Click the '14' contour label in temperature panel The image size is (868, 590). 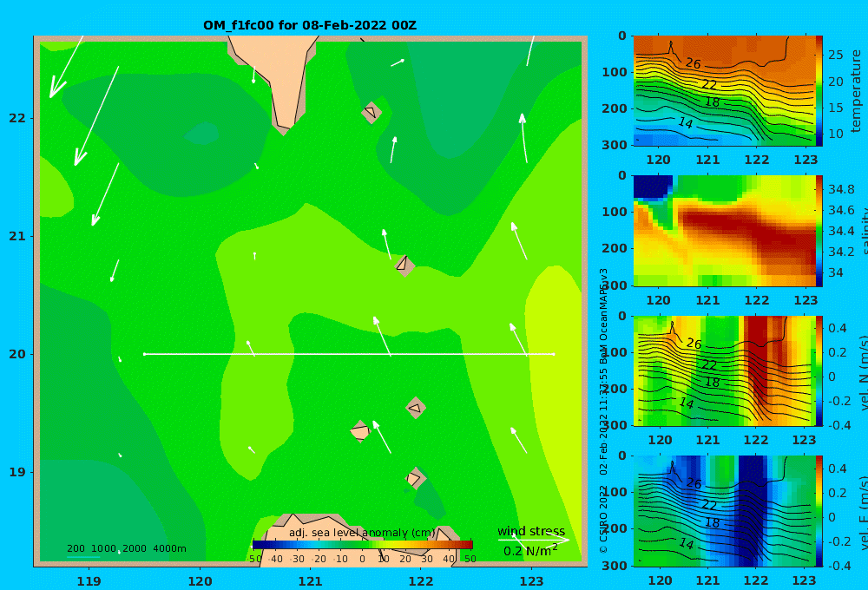coord(686,122)
